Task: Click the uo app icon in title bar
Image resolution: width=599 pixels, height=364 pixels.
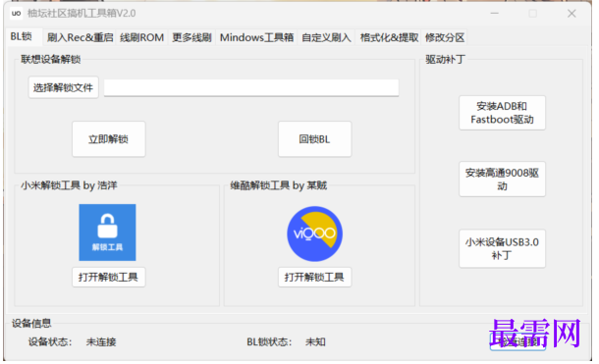Action: point(16,14)
